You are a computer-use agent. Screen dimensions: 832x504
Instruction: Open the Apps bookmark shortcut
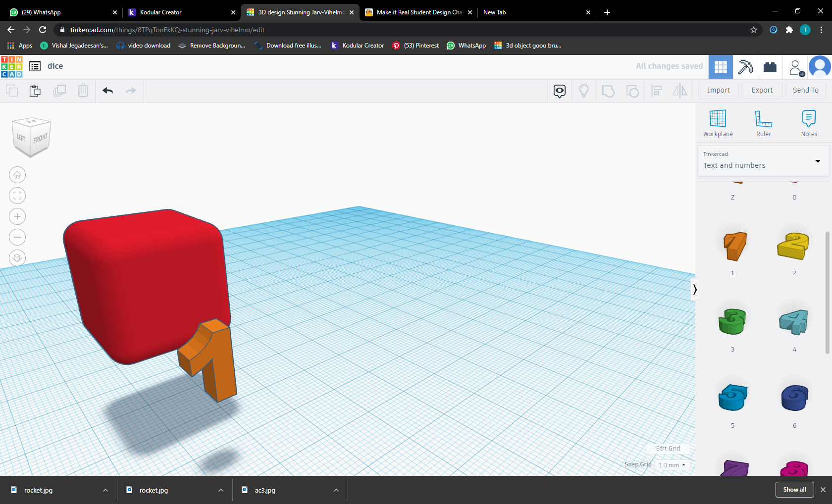tap(20, 46)
